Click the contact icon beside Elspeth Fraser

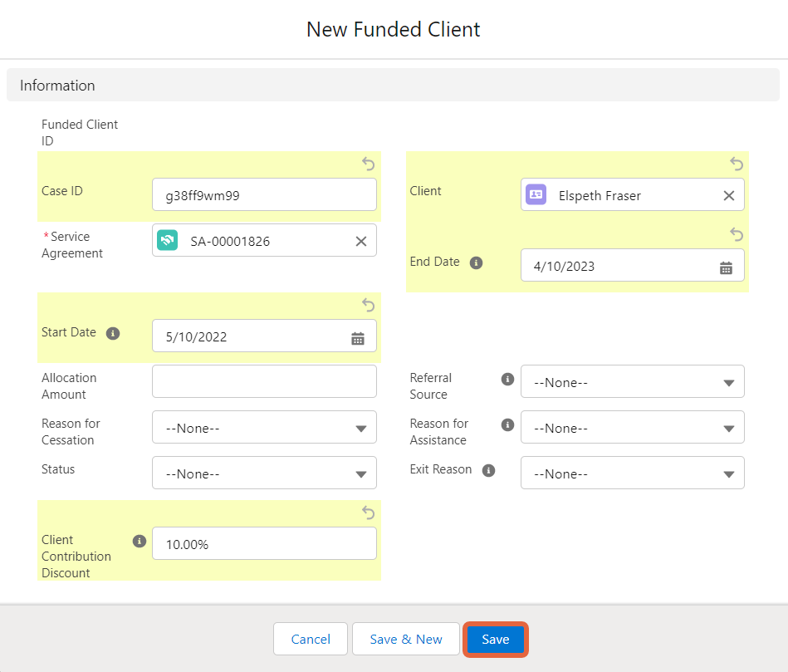coord(536,194)
